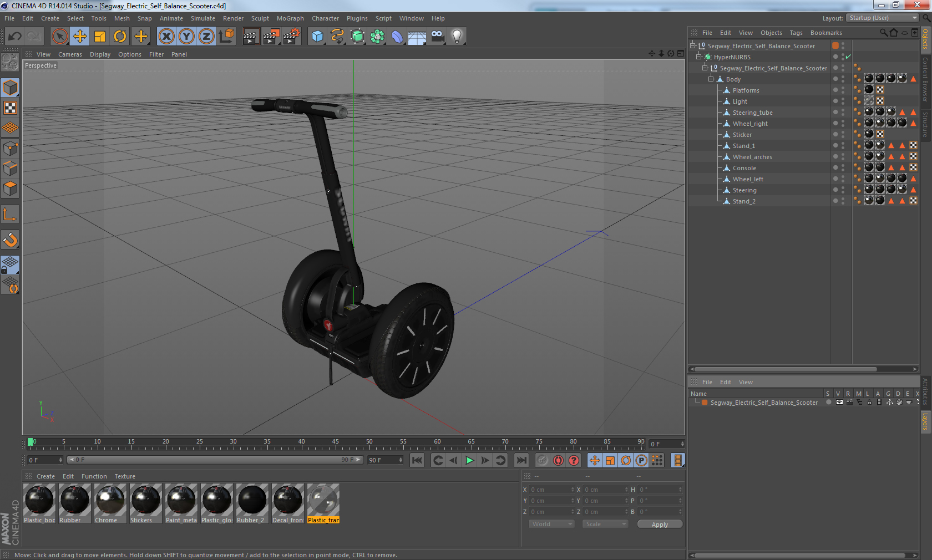Add a light bulb object

click(x=457, y=37)
